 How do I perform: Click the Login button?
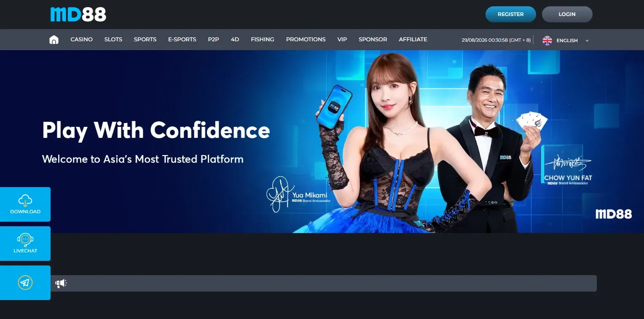click(x=567, y=14)
